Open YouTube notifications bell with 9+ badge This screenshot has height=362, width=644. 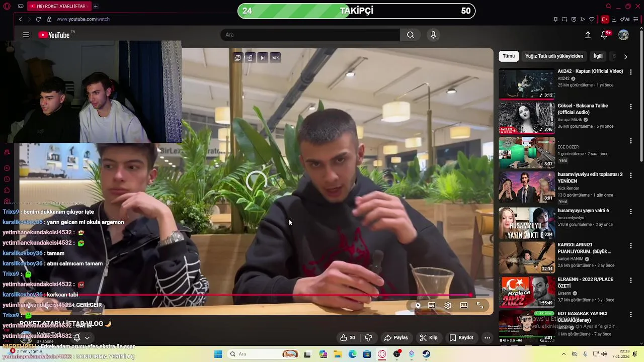[x=605, y=35]
